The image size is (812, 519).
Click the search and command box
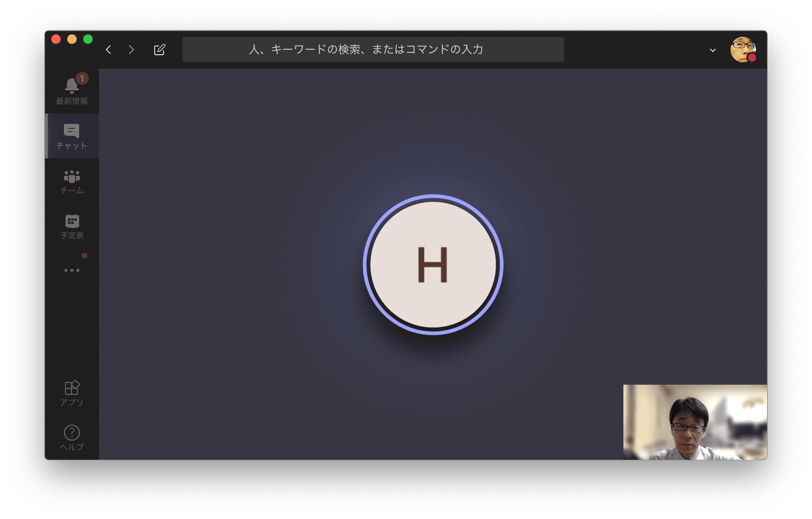pyautogui.click(x=372, y=50)
